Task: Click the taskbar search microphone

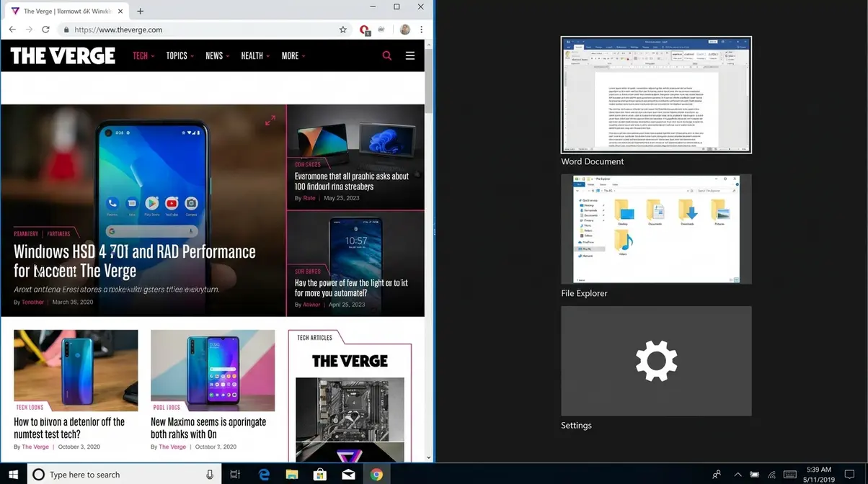Action: tap(210, 475)
